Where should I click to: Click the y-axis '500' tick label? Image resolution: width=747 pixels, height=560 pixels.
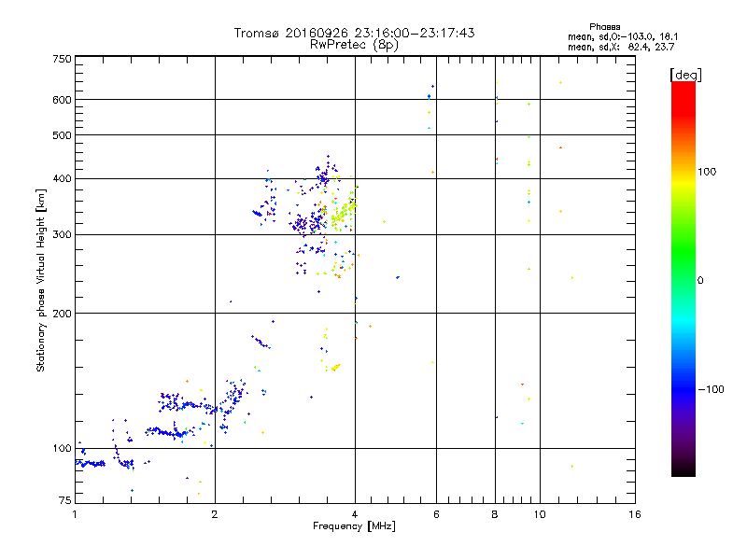(63, 135)
